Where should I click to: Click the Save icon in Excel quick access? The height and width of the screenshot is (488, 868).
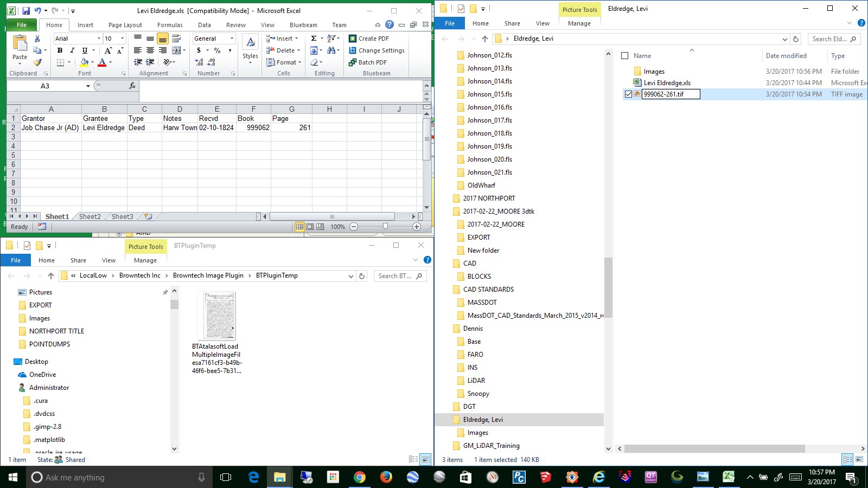pyautogui.click(x=25, y=10)
